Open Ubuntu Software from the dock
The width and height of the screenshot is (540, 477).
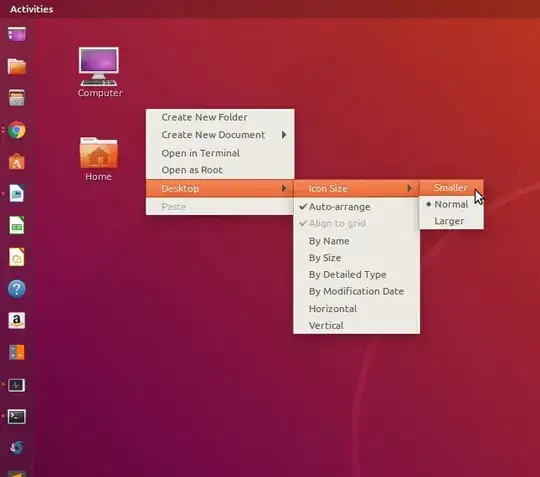[17, 162]
